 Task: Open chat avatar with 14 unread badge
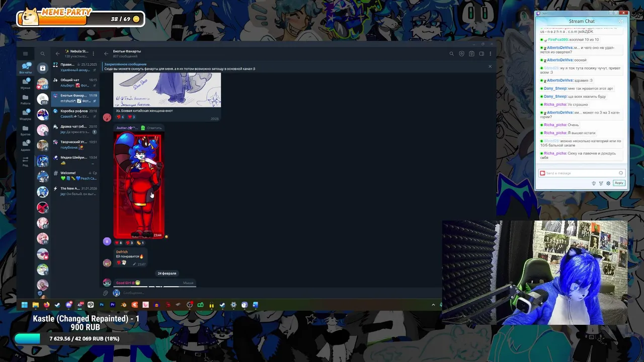pos(43,83)
